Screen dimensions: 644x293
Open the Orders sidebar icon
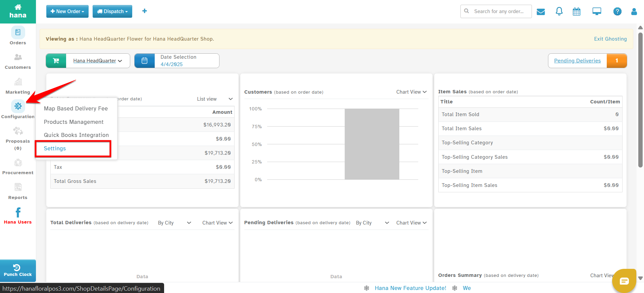(x=18, y=33)
